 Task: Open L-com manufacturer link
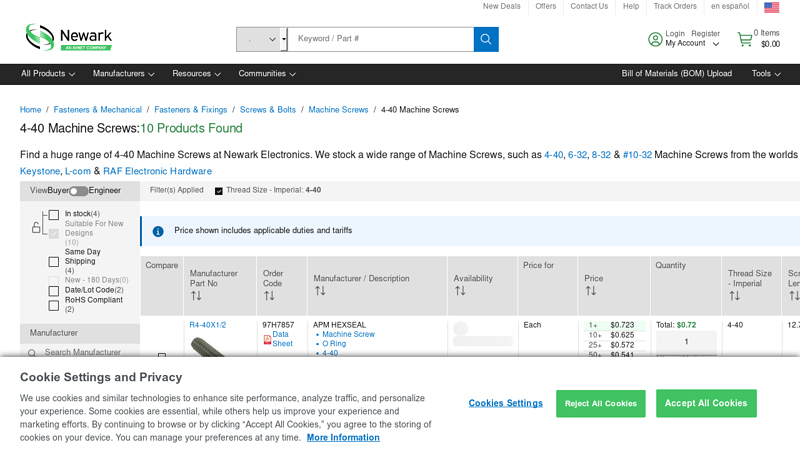coord(78,171)
